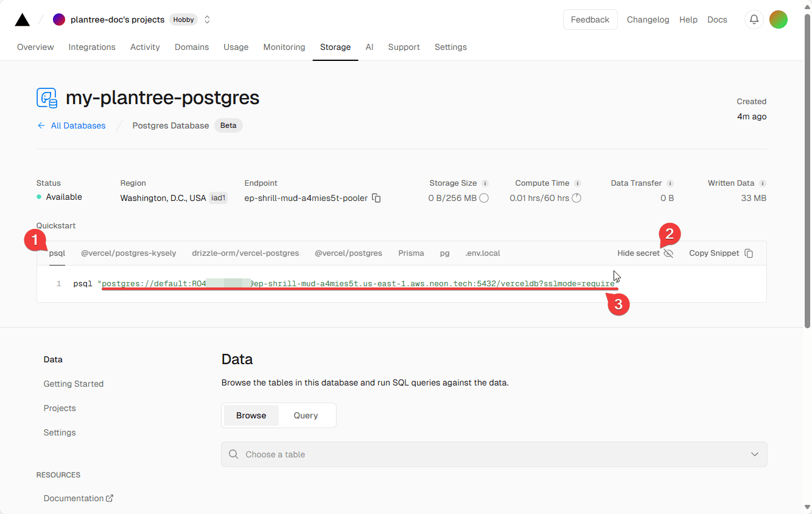Select the @vercel/postgres quickstart tab
The height and width of the screenshot is (514, 812).
(348, 253)
